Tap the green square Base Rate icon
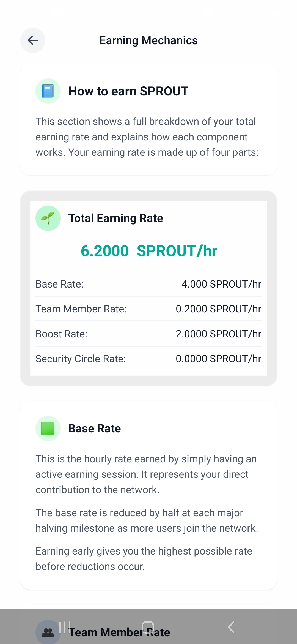The width and height of the screenshot is (297, 644). tap(48, 429)
